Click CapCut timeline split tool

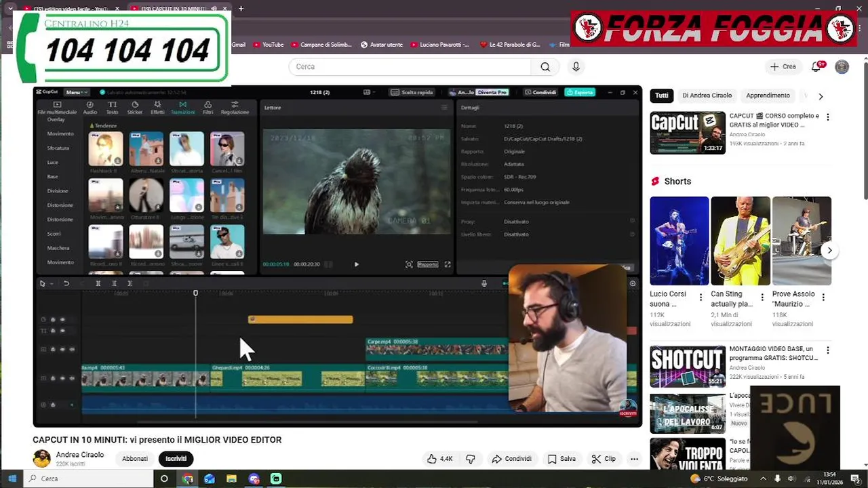pyautogui.click(x=98, y=283)
